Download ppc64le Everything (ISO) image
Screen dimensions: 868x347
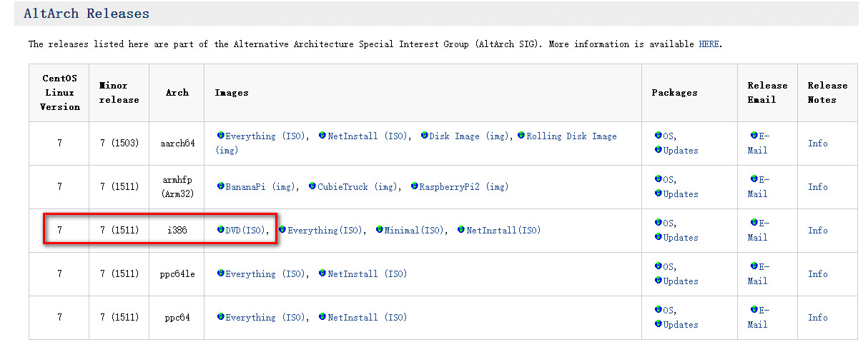tap(265, 274)
